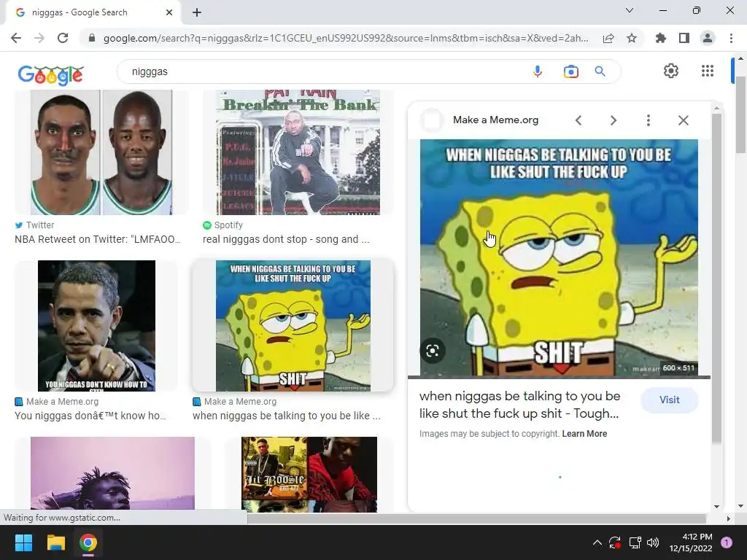Screen dimensions: 747x560
Task: Open the Chrome profile menu
Action: click(x=708, y=38)
